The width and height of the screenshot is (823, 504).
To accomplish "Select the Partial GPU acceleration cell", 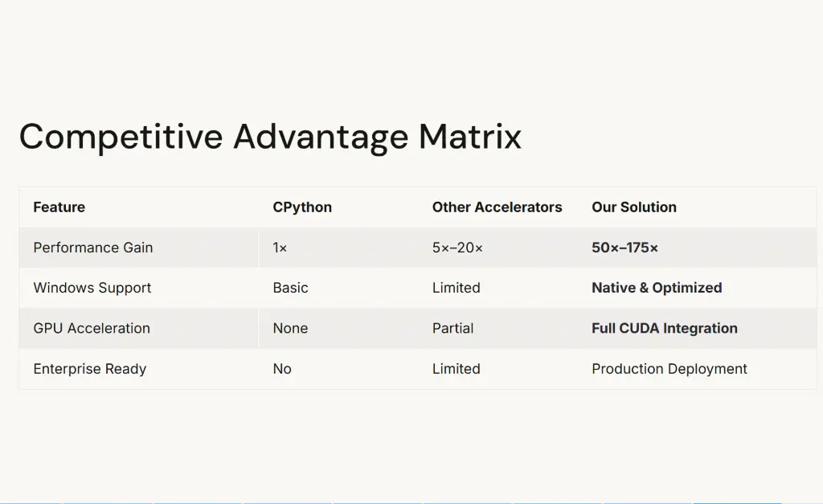I will 452,328.
